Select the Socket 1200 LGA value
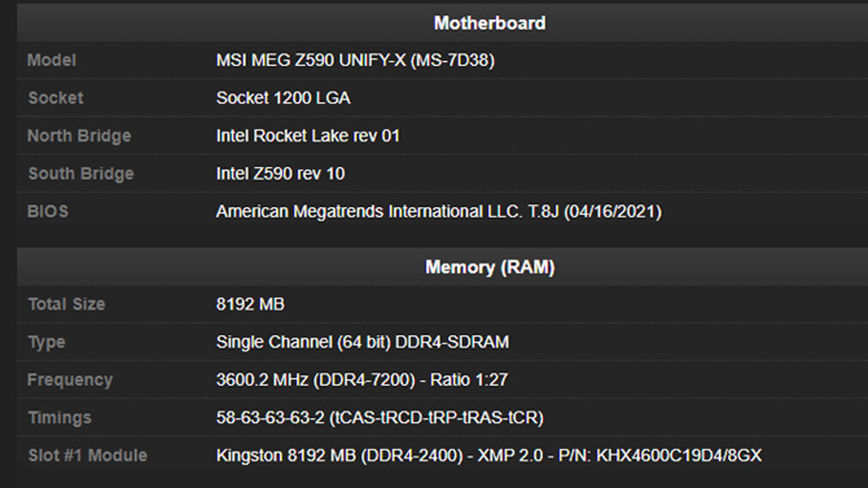The image size is (868, 488). (x=283, y=98)
